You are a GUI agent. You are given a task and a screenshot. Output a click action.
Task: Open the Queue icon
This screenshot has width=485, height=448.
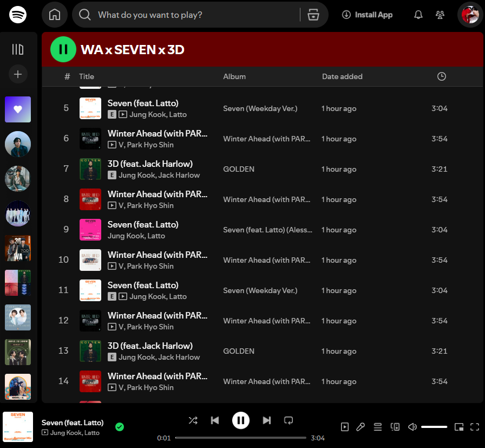pos(378,427)
